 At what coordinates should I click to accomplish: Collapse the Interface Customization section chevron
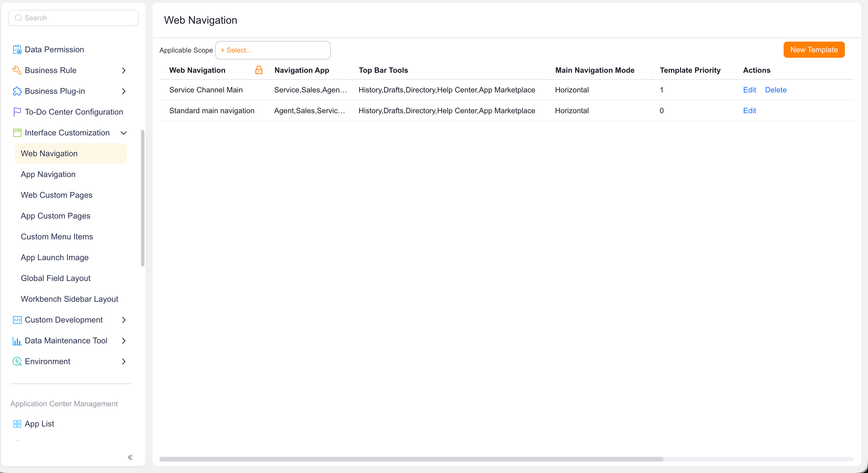tap(124, 133)
